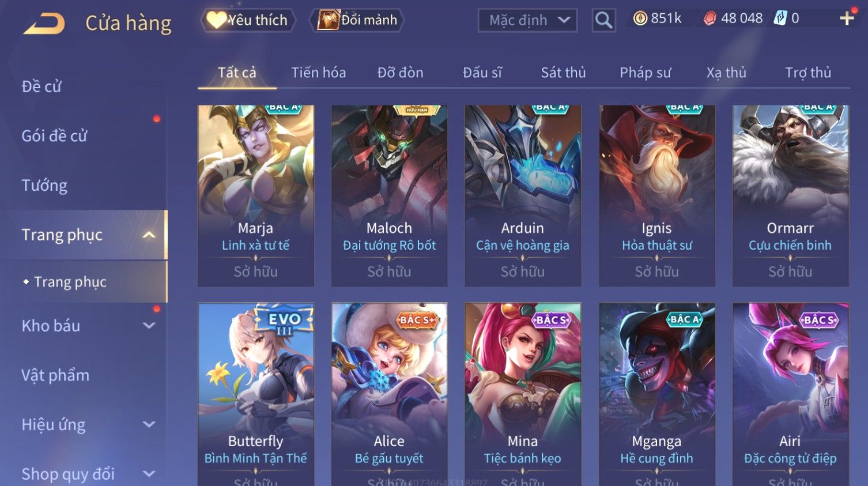The width and height of the screenshot is (868, 486).
Task: Tap the gold coin 851k balance icon
Action: [x=640, y=18]
